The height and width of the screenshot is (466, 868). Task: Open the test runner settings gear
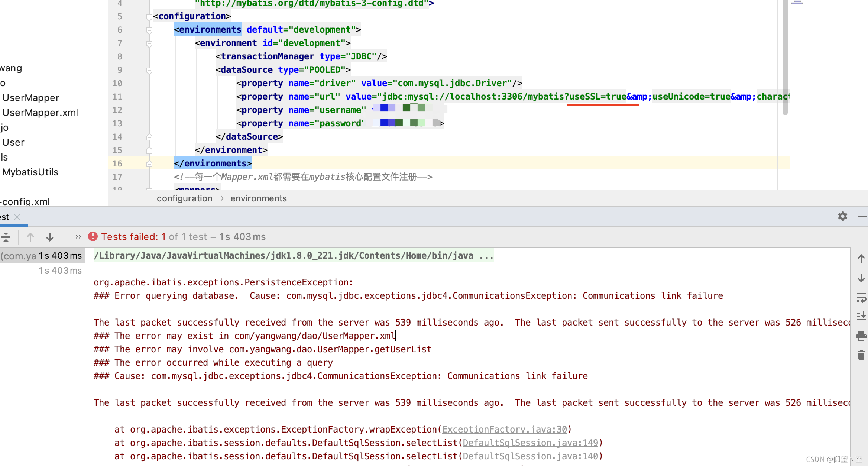pos(842,217)
